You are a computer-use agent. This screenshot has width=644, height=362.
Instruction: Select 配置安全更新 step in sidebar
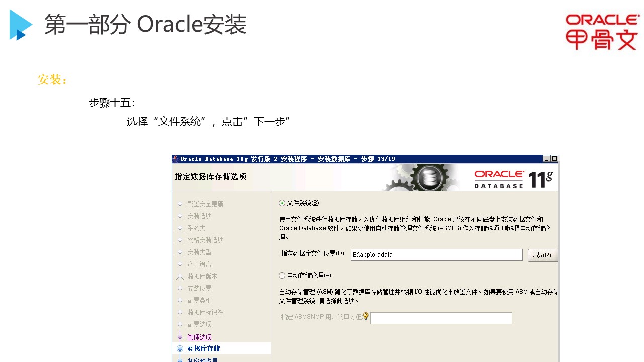tap(205, 204)
